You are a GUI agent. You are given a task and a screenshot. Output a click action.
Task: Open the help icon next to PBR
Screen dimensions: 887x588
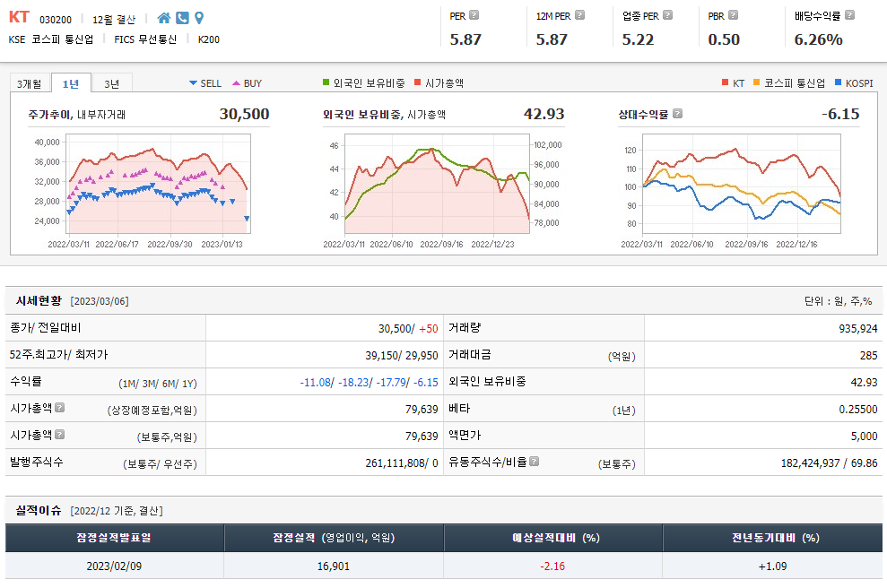733,15
